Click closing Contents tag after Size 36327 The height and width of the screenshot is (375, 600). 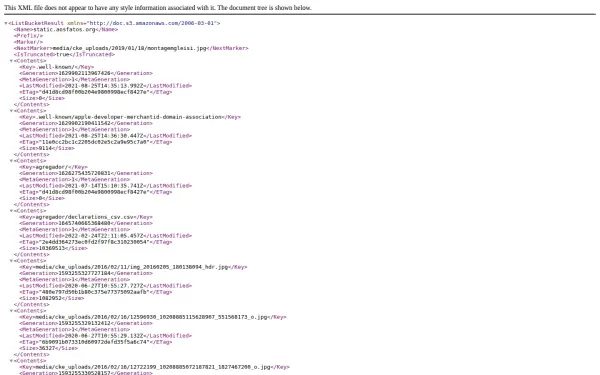click(32, 354)
